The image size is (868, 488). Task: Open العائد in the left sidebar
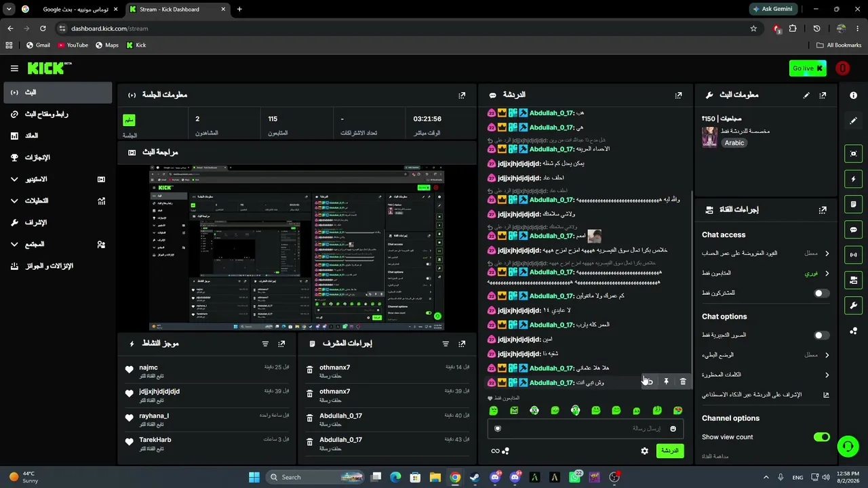(58, 136)
